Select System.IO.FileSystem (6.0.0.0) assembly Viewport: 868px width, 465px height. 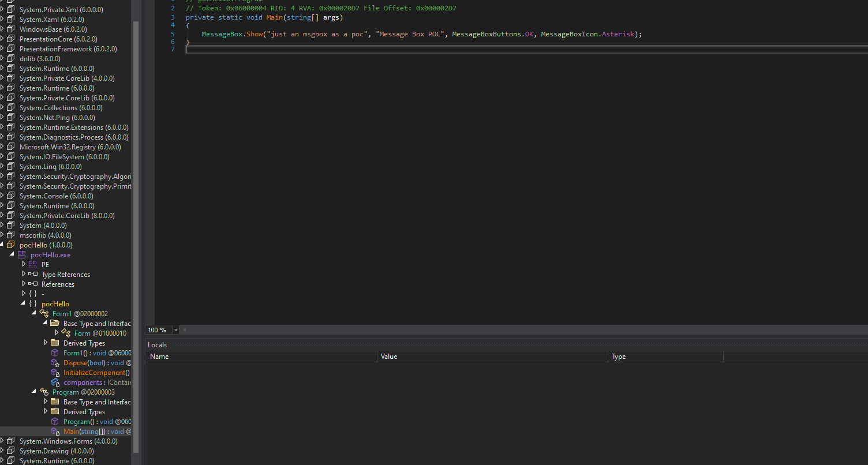(x=65, y=157)
